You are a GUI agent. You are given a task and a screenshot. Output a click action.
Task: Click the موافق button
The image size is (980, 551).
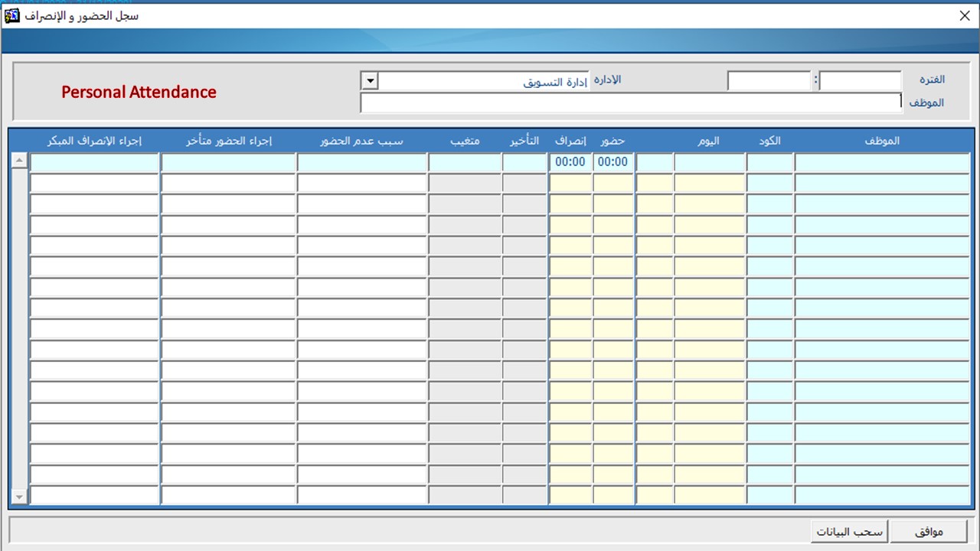point(929,531)
